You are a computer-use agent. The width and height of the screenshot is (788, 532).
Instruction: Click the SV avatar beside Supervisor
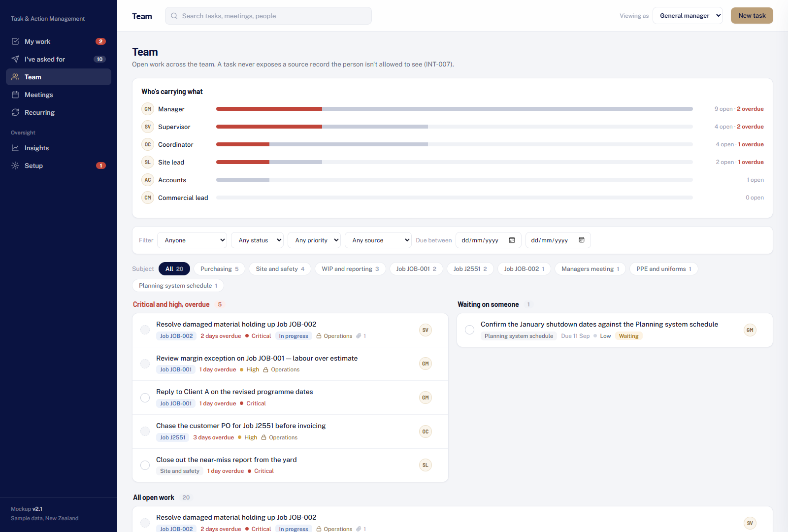(x=148, y=127)
